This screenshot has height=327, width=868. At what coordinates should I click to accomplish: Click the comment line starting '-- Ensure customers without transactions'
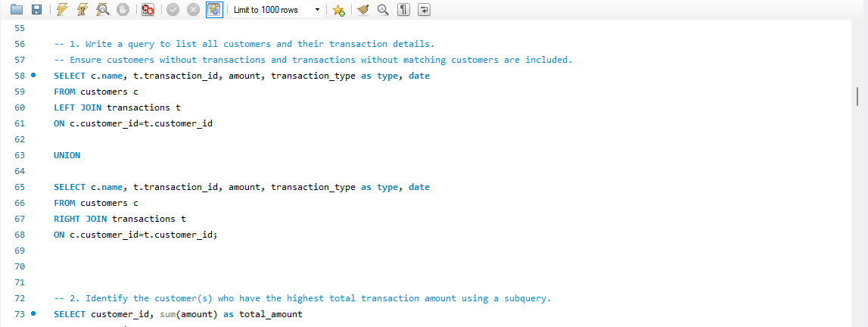[313, 60]
